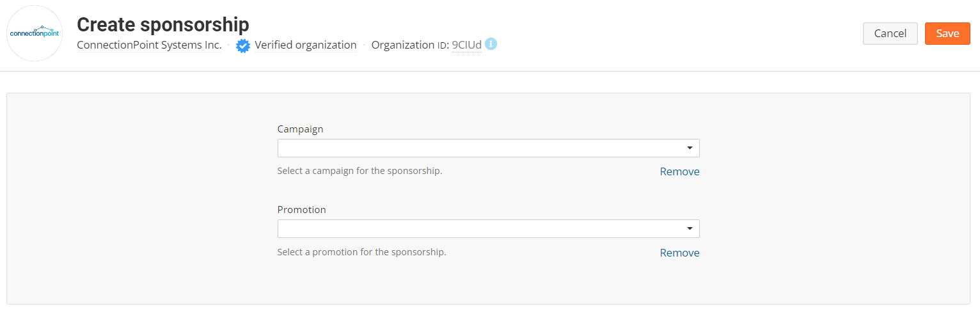Click the Create sponsorship heading

tap(163, 24)
